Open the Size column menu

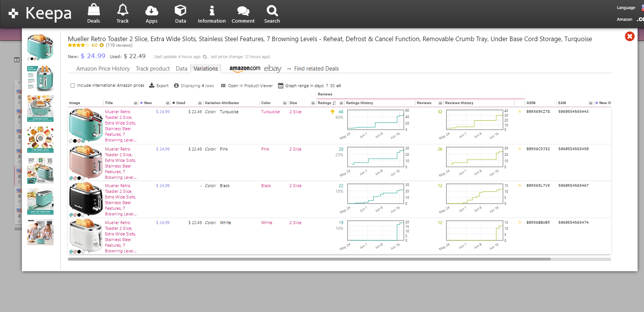[x=313, y=103]
